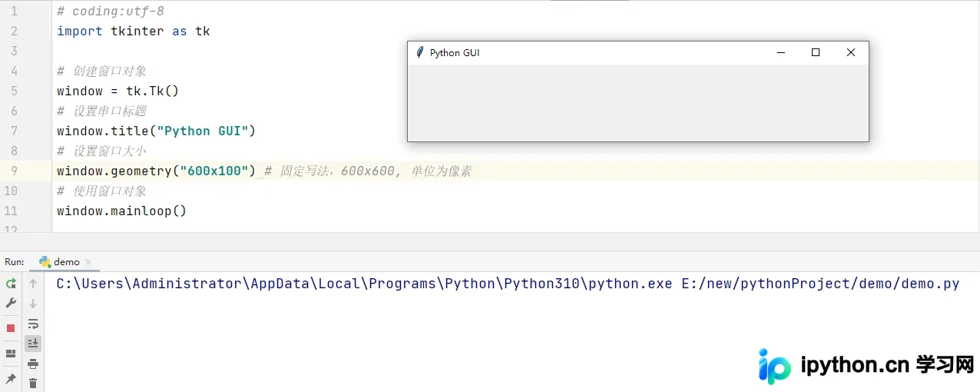The image size is (980, 392).
Task: Click gutter line number 9
Action: click(x=14, y=171)
